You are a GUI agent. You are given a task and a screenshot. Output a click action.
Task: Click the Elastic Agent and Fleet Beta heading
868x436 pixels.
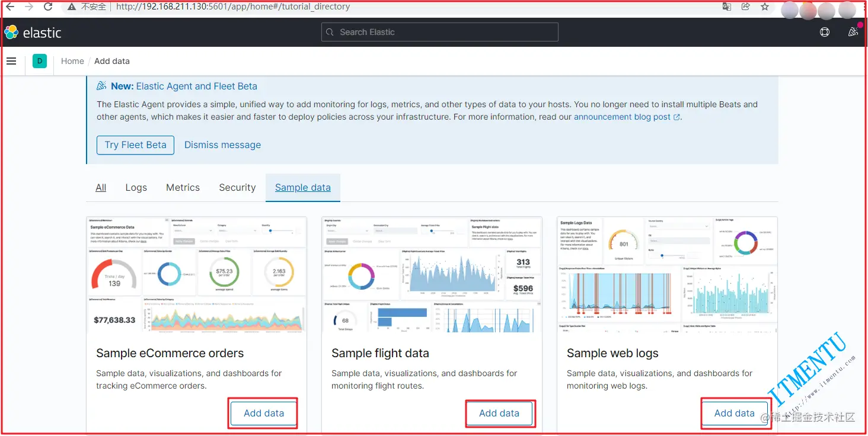click(184, 86)
